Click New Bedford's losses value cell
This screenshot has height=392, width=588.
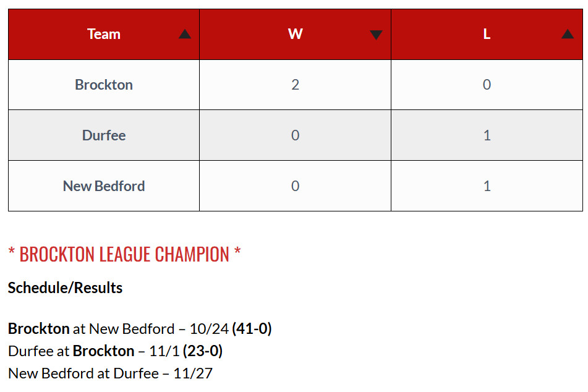(487, 186)
